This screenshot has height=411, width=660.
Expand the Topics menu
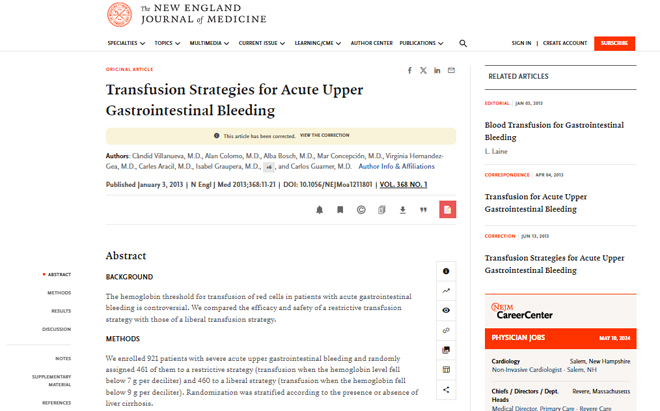tap(167, 43)
